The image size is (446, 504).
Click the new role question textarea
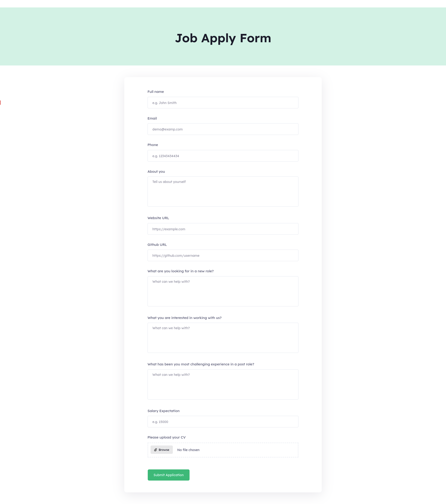(223, 291)
